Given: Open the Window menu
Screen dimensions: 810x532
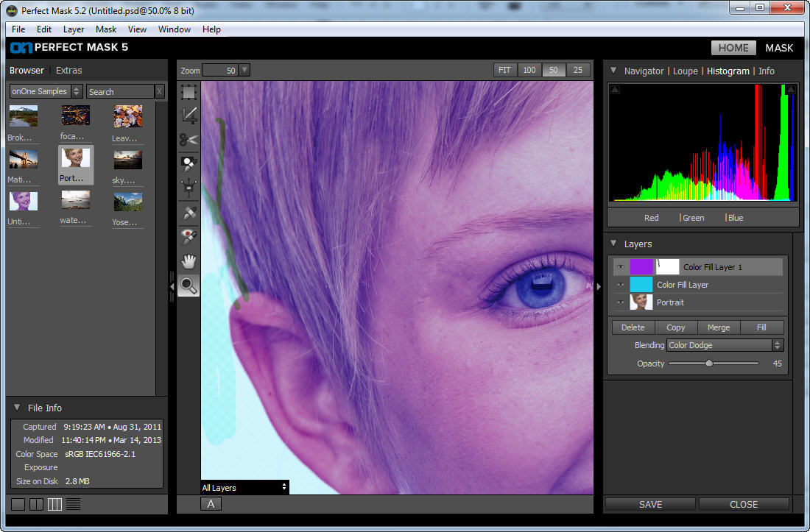Looking at the screenshot, I should point(174,29).
